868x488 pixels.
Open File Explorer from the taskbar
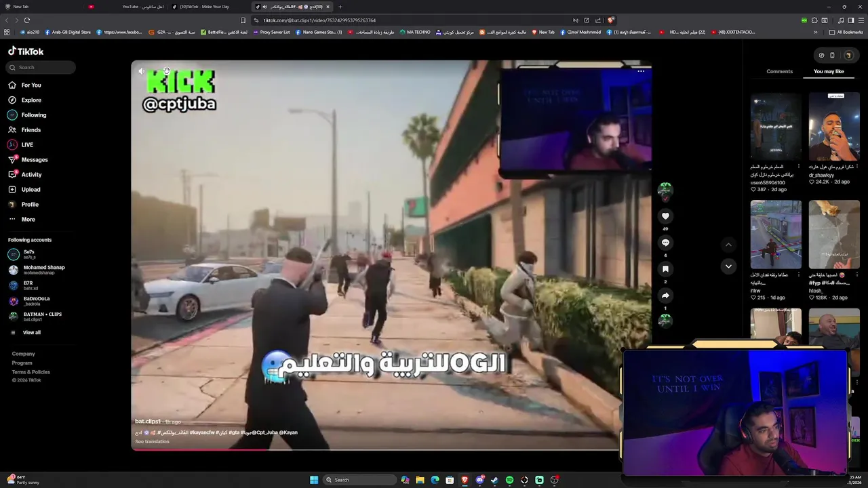420,480
